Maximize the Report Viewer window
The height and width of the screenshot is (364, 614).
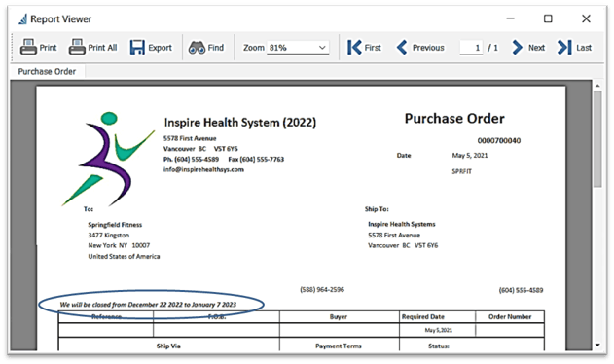coord(548,18)
